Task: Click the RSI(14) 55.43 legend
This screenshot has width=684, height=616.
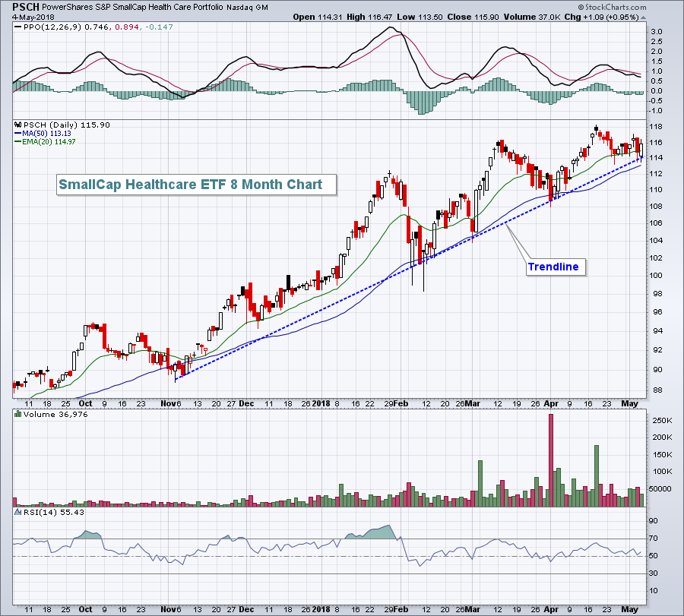Action: 54,512
